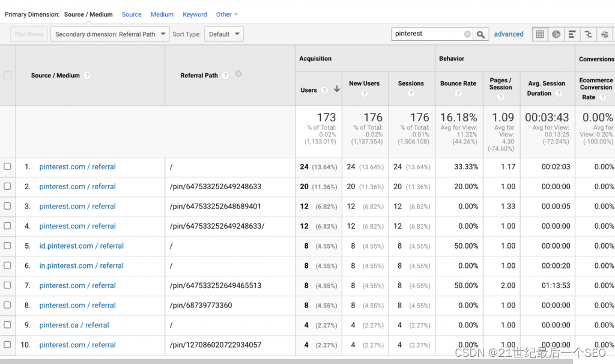Image resolution: width=615 pixels, height=364 pixels.
Task: Click the magnifier search button
Action: point(480,34)
